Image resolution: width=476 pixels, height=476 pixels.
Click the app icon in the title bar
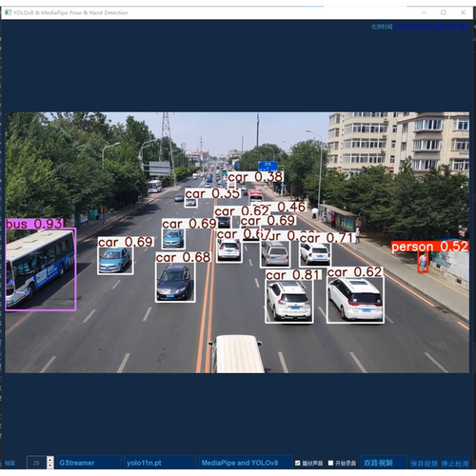[8, 12]
